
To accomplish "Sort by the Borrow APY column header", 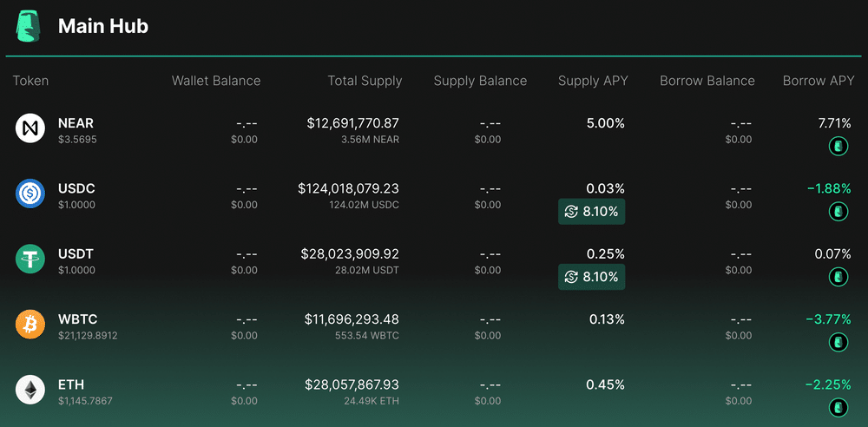I will pyautogui.click(x=819, y=81).
